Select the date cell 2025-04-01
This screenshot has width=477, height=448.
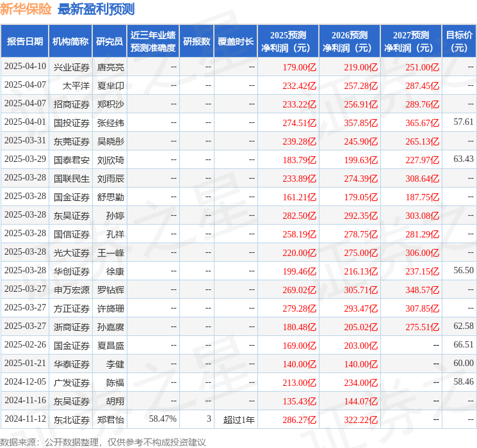tap(25, 122)
